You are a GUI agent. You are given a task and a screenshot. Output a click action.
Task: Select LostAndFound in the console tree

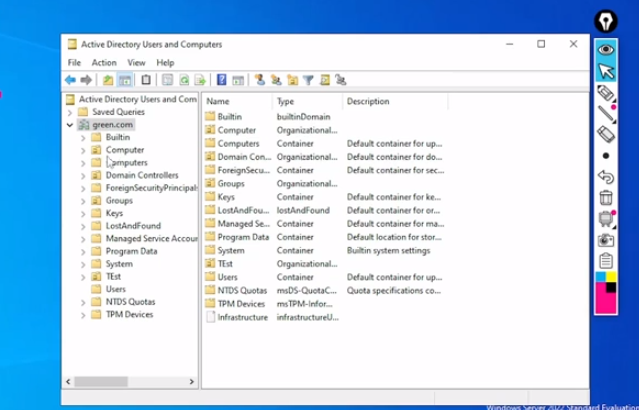(x=133, y=226)
